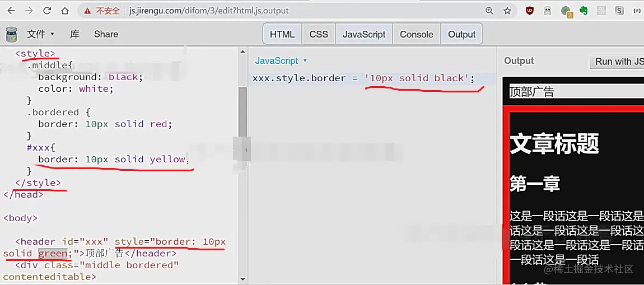Click the 文章标题 heading in output
644x285 pixels.
(x=554, y=143)
